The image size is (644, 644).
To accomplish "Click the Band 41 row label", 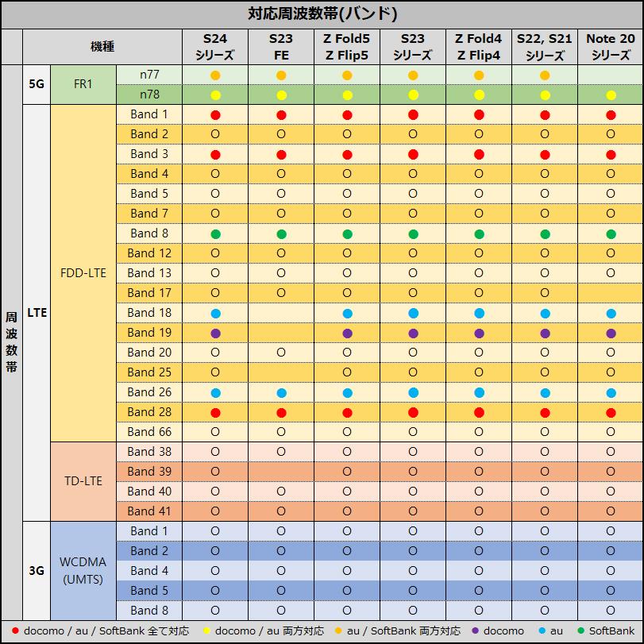I will tap(148, 511).
